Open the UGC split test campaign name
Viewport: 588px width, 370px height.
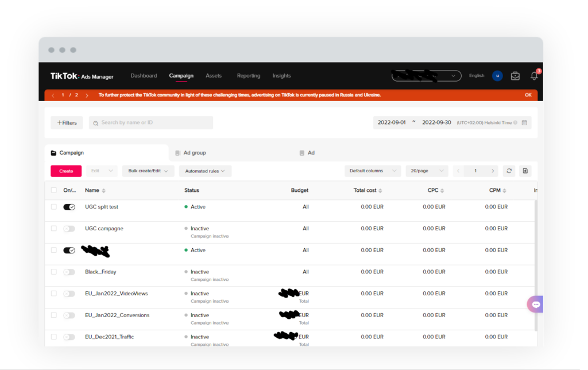(102, 207)
